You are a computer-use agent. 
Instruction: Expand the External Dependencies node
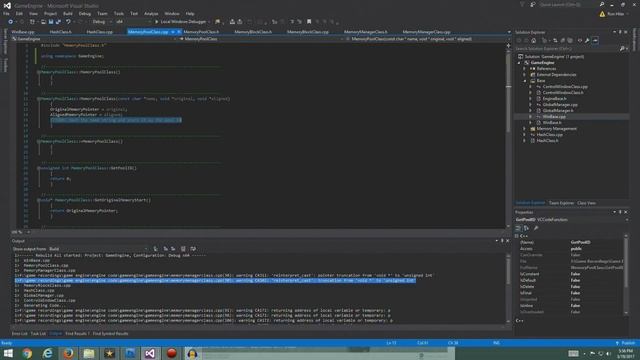[524, 75]
